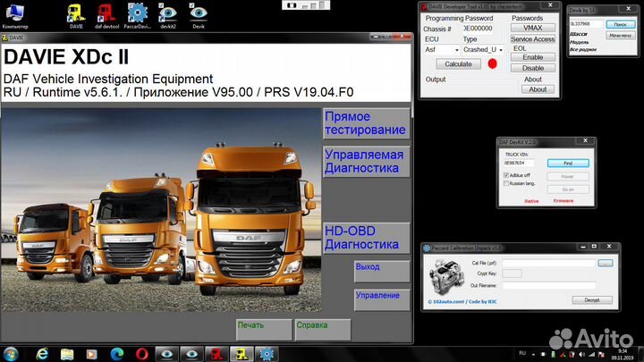This screenshot has width=644, height=362.
Task: Click the Crypt Key field
Action: pos(512,274)
